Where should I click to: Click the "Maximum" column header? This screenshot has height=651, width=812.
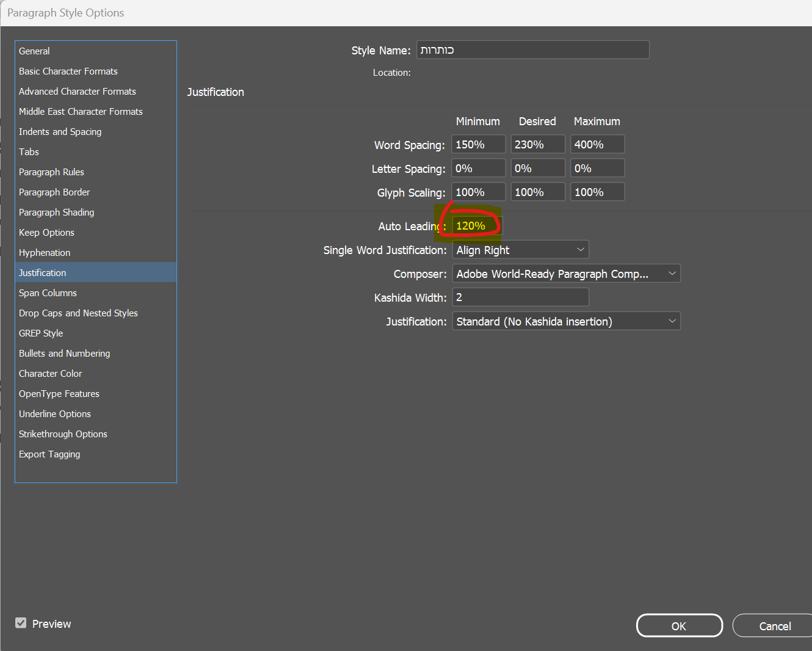click(597, 122)
